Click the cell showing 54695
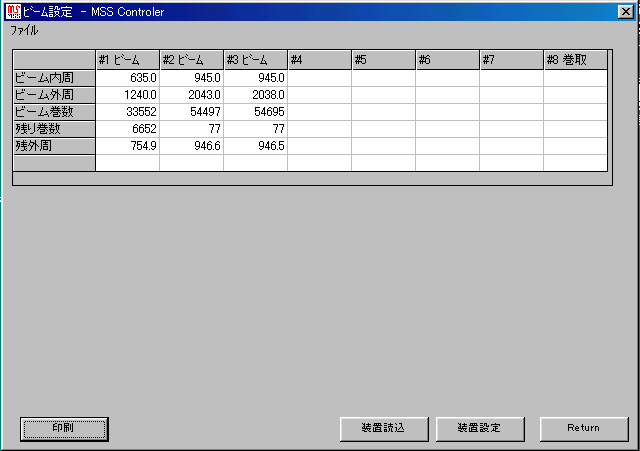Image resolution: width=640 pixels, height=451 pixels. click(x=255, y=112)
